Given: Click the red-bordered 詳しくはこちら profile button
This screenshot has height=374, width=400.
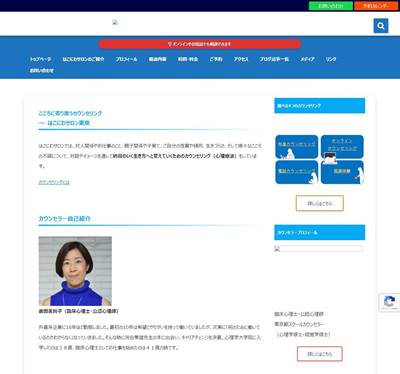Looking at the screenshot, I should pyautogui.click(x=320, y=354).
